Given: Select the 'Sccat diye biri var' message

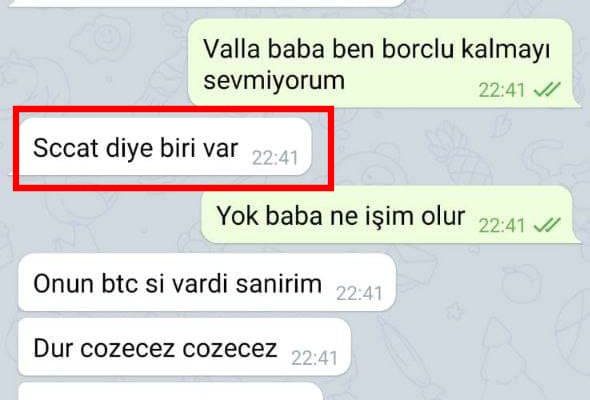Looking at the screenshot, I should [165, 147].
